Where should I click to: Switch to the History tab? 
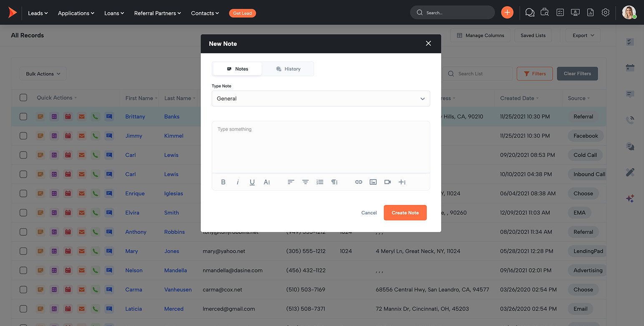[x=288, y=69]
